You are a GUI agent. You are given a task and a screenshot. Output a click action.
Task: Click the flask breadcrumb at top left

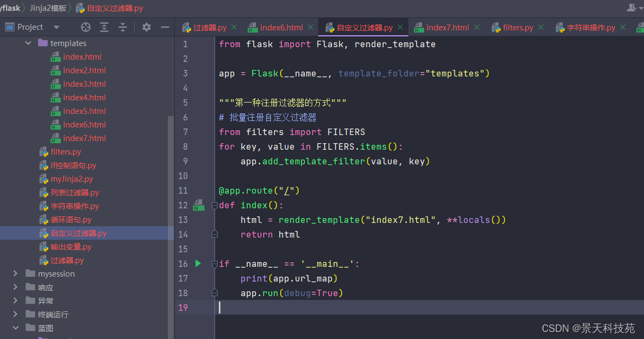(x=10, y=8)
